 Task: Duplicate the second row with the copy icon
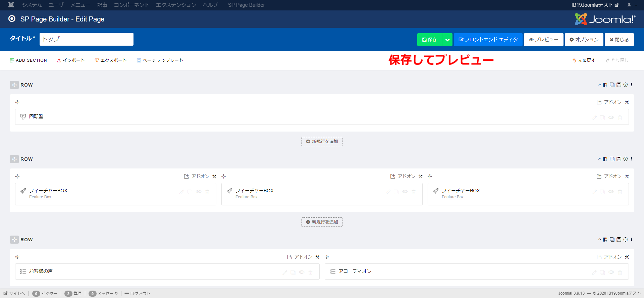click(612, 159)
